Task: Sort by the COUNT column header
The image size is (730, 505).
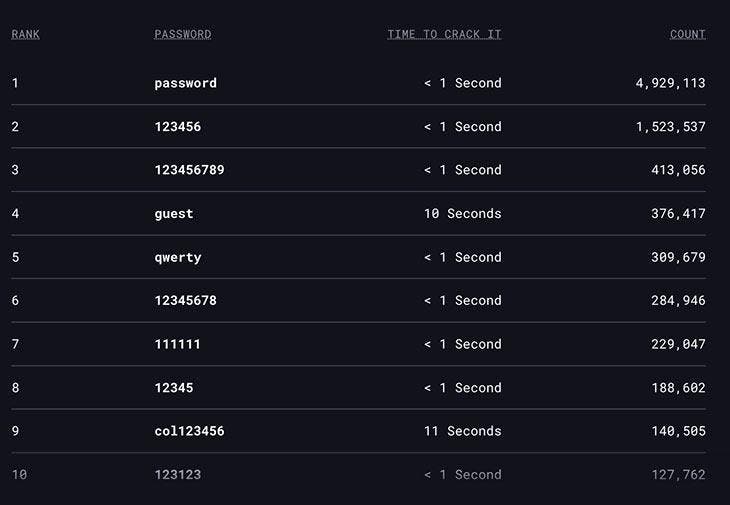Action: click(687, 34)
